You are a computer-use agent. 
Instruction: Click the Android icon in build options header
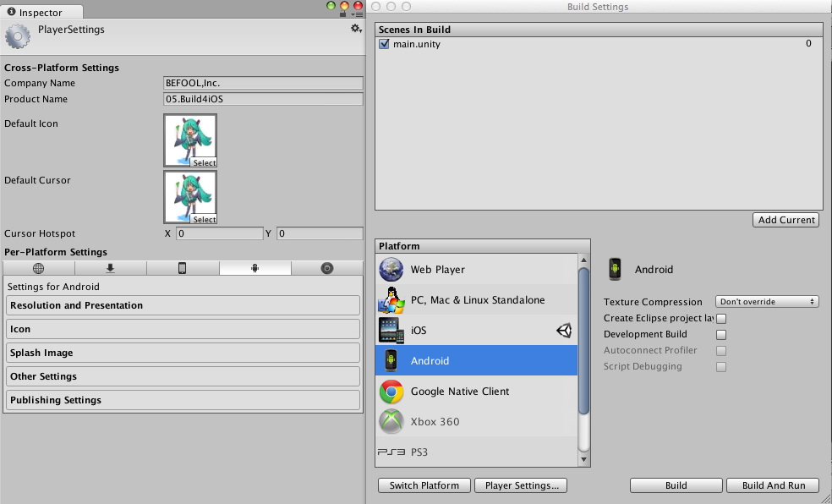click(x=615, y=269)
